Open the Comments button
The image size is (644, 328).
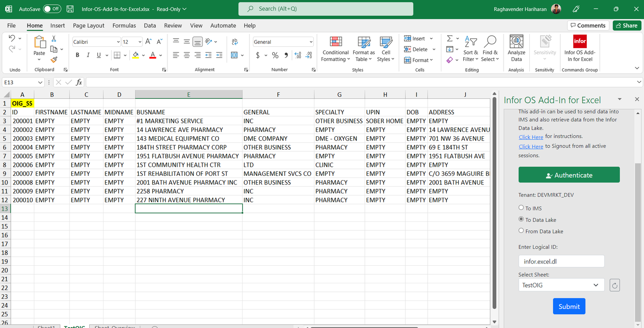[588, 25]
